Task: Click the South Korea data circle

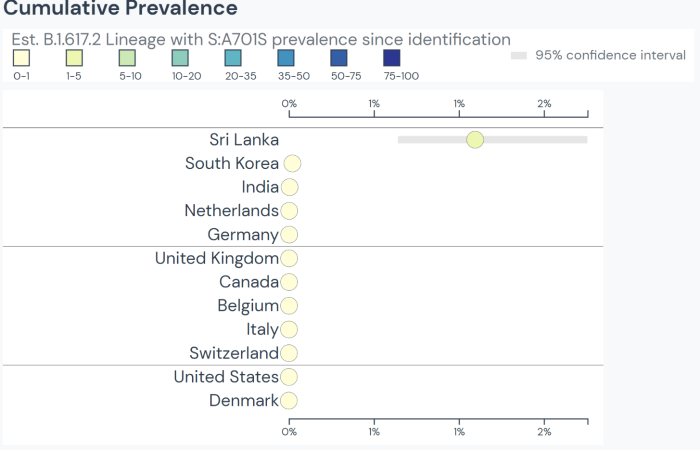Action: [x=292, y=164]
